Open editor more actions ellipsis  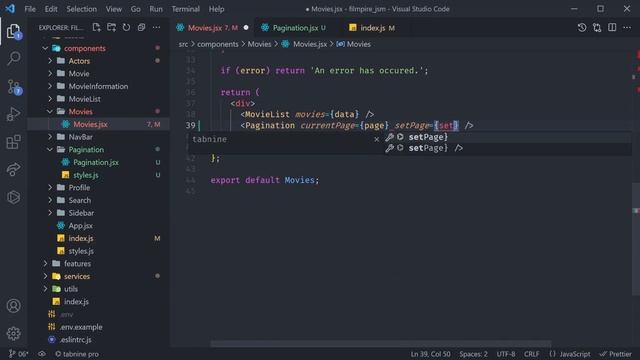click(x=627, y=27)
